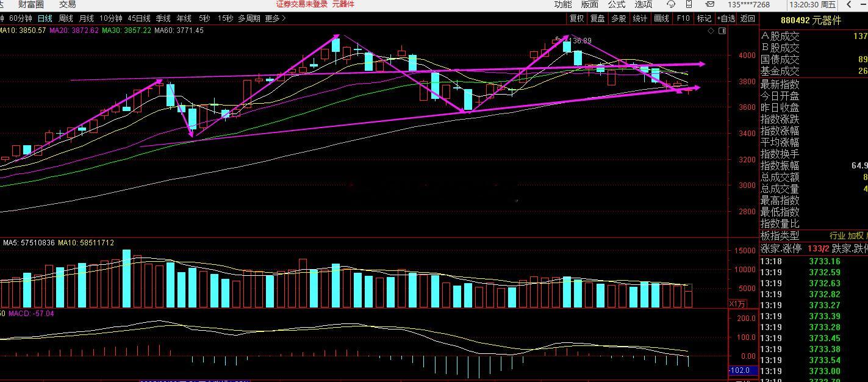Image resolution: width=868 pixels, height=382 pixels.
Task: Open the 选项 menu
Action: coord(644,4)
